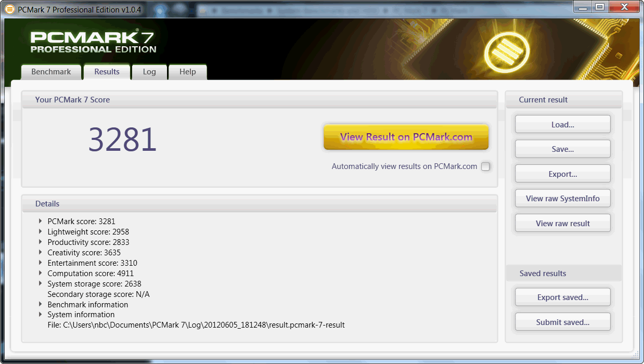This screenshot has width=644, height=364.
Task: Open View raw SystemInfo
Action: pos(563,199)
